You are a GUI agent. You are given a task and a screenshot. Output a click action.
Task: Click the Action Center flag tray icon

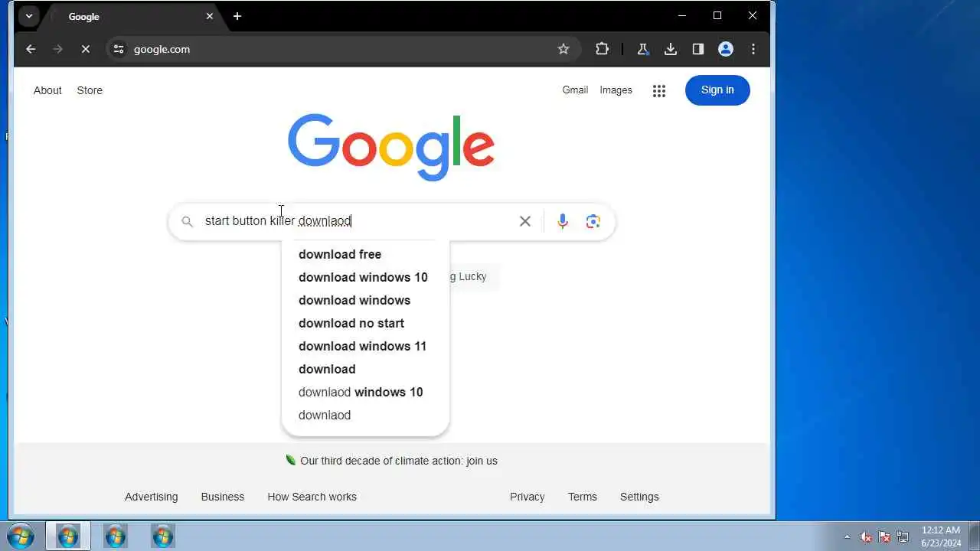(x=884, y=536)
